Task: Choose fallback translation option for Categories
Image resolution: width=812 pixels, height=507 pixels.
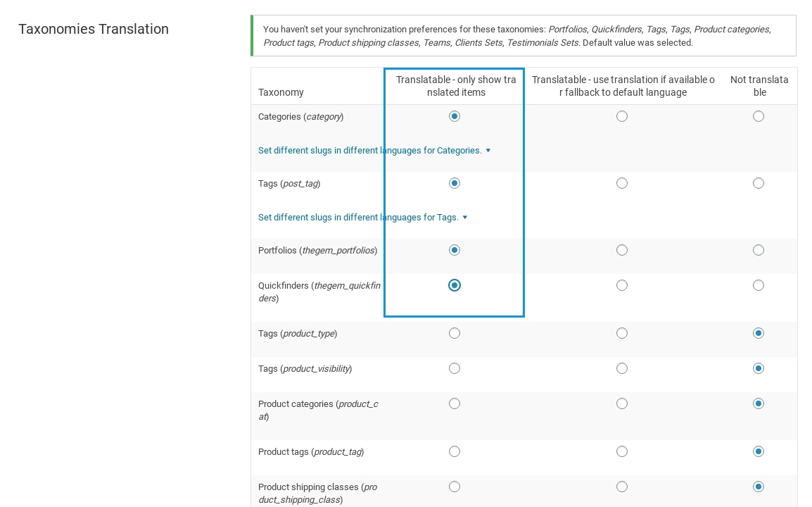Action: tap(622, 116)
